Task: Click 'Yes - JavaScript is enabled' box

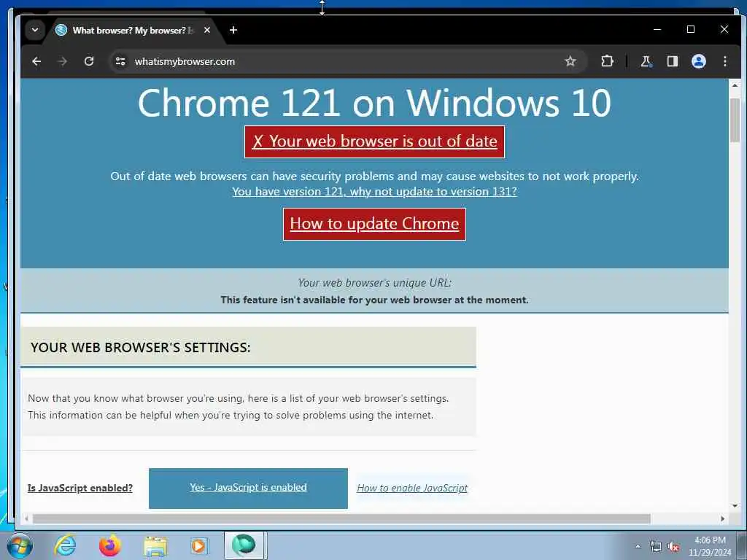Action: coord(248,488)
